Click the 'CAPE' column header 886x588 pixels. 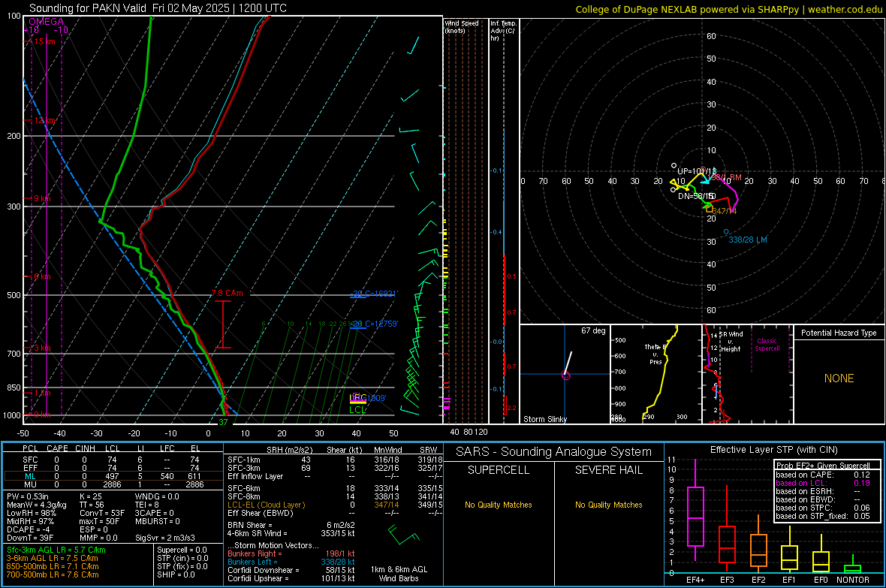click(57, 448)
